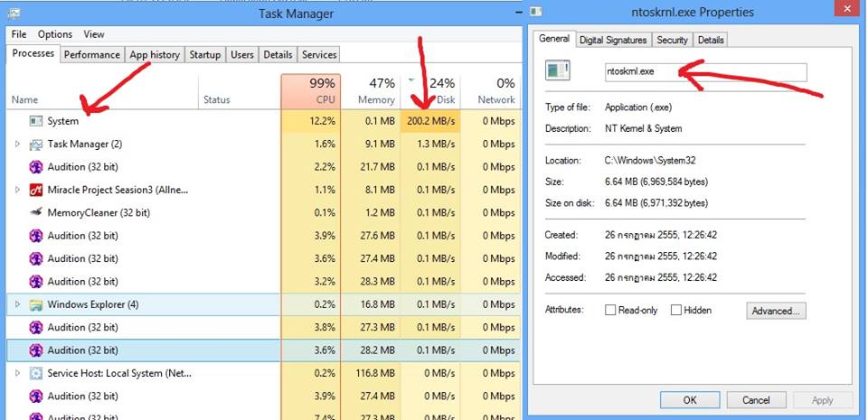Viewport: 868px width, 420px height.
Task: Click Audition icon in the 28.2 MB row
Action: pos(36,350)
